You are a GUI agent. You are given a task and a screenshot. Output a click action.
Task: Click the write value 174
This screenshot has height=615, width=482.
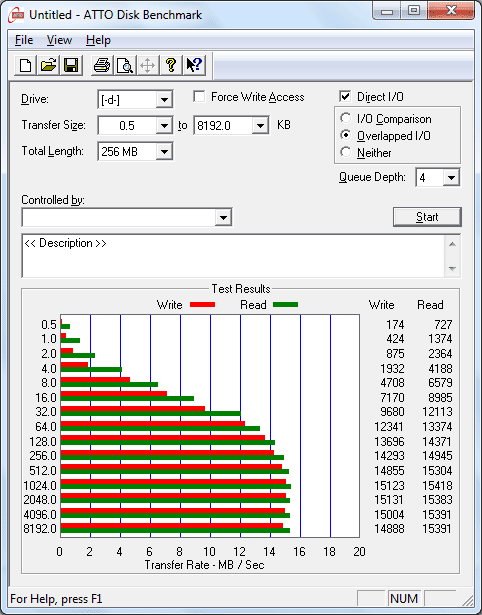tap(395, 325)
